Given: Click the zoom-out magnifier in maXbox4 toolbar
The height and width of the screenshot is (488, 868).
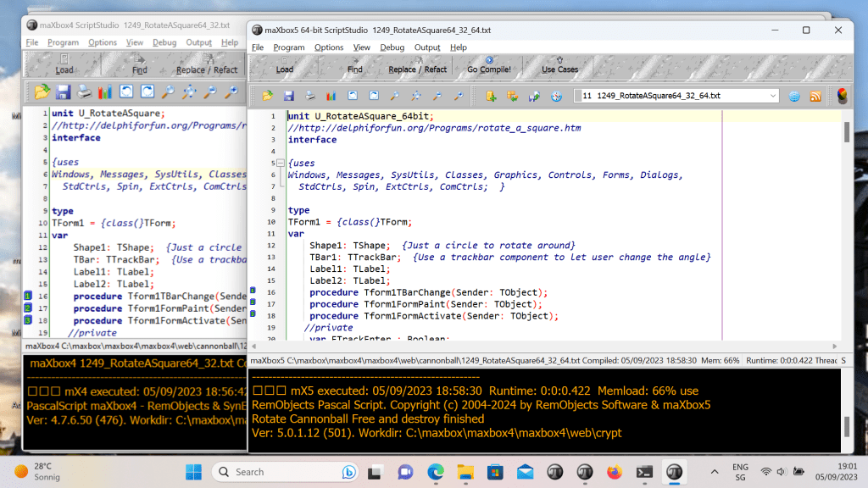Looking at the screenshot, I should [209, 91].
